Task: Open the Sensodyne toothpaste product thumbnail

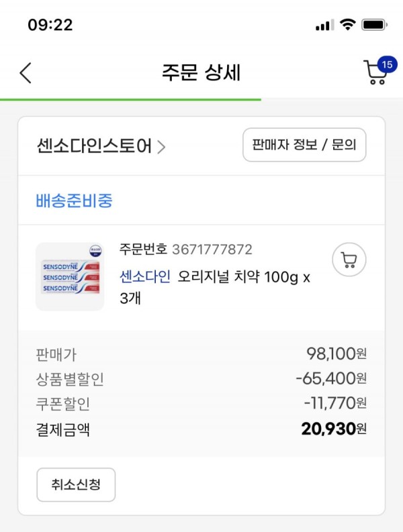Action: (70, 276)
